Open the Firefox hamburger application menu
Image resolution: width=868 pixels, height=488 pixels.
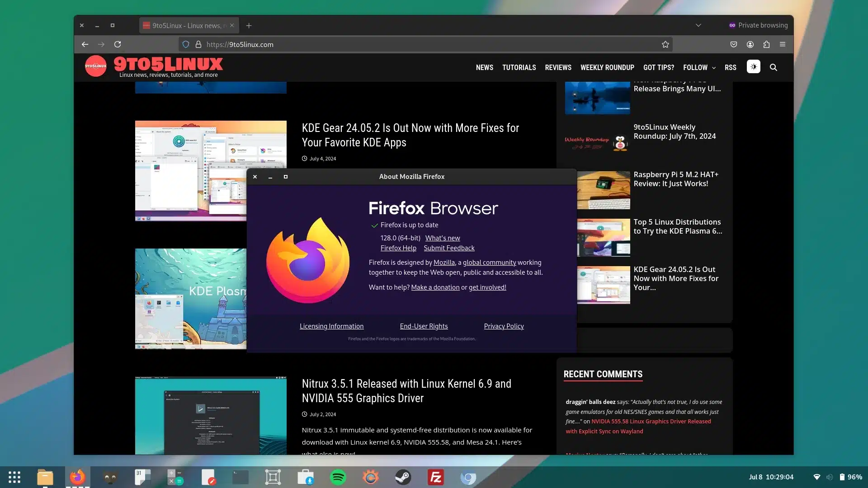783,44
